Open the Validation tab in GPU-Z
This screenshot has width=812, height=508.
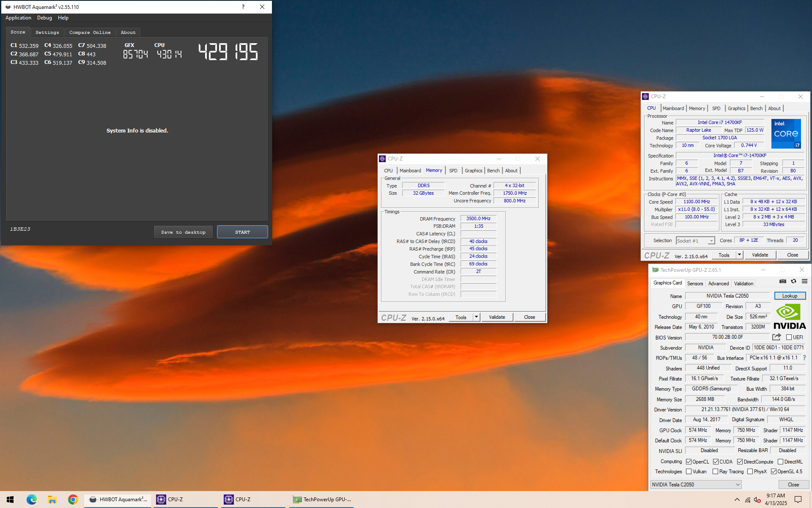click(x=743, y=284)
